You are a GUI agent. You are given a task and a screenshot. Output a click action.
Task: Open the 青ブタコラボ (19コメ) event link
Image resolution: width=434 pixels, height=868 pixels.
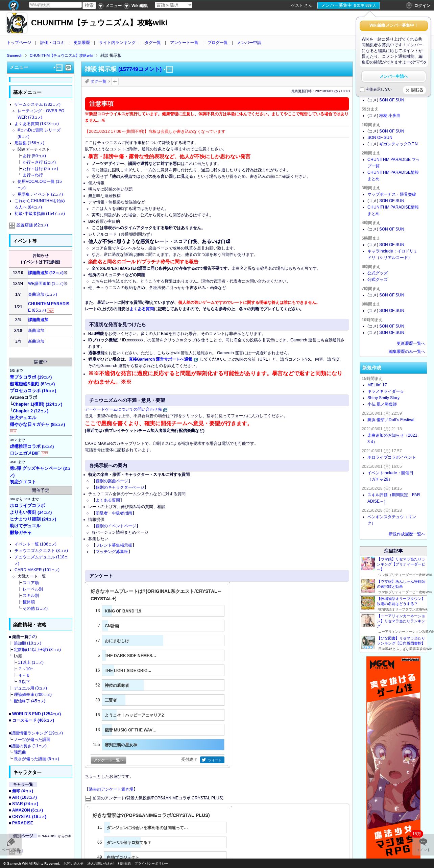pyautogui.click(x=31, y=377)
